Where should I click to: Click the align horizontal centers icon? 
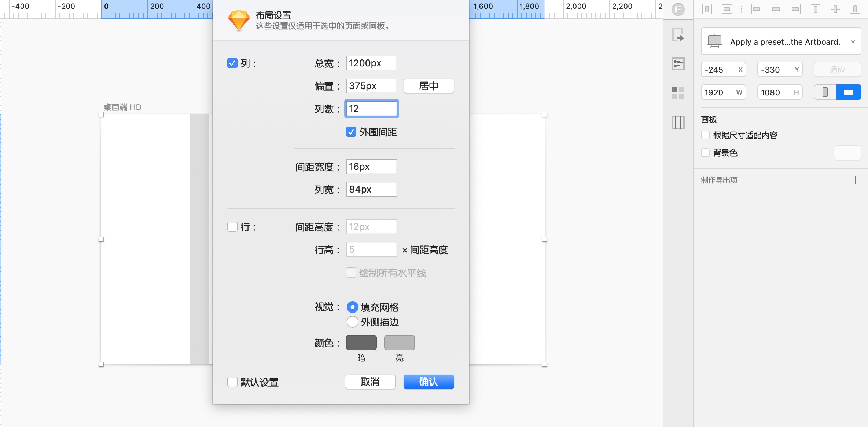coord(776,9)
